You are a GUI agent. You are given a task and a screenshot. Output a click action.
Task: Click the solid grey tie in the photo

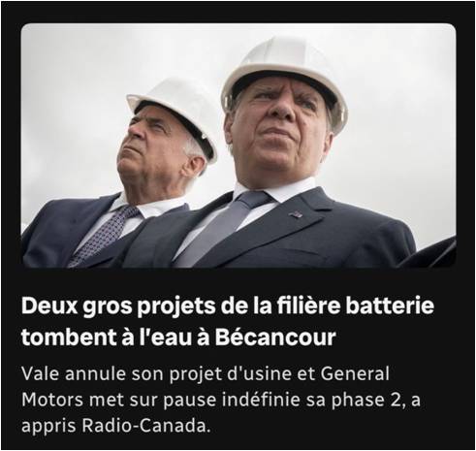223,228
